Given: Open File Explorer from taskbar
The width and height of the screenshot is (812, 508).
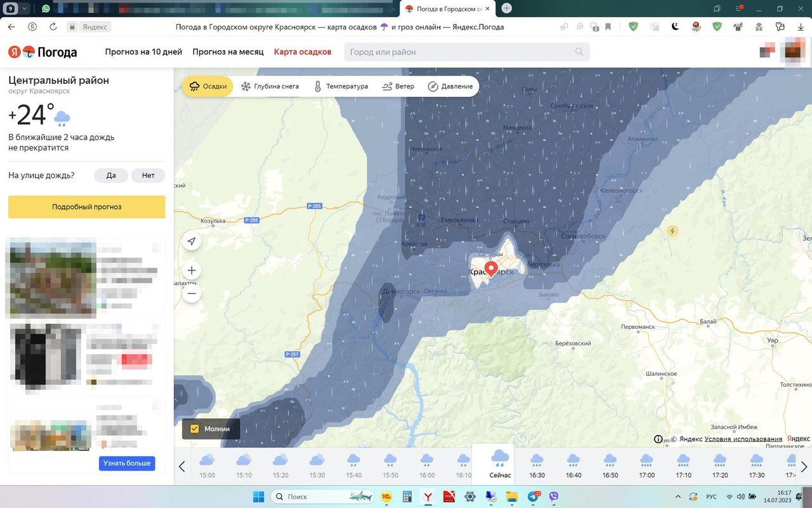Looking at the screenshot, I should (512, 497).
